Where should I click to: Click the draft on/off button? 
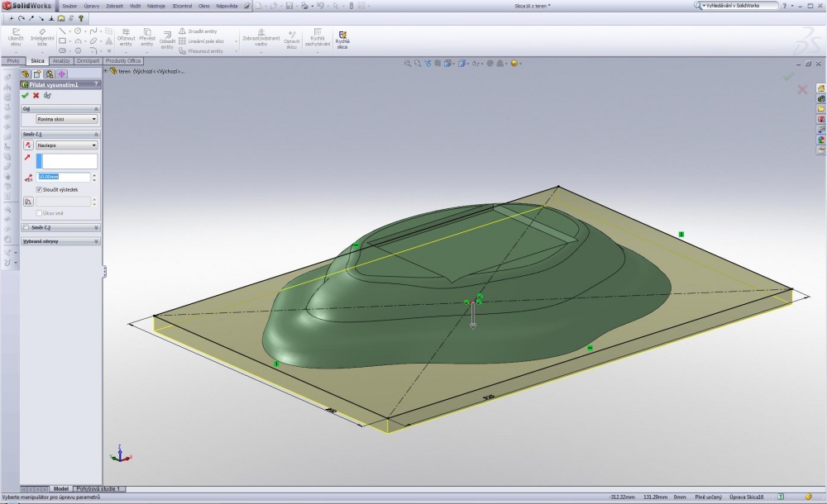click(x=28, y=202)
